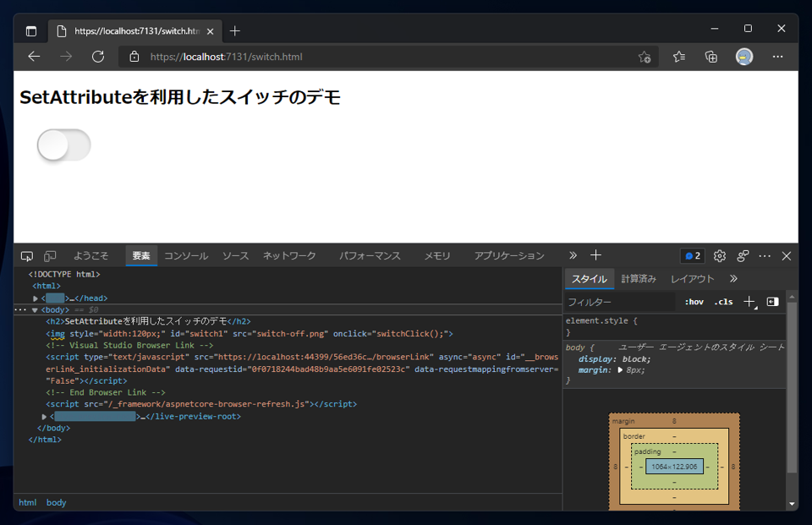Expand the collapsed head element node
The width and height of the screenshot is (812, 525).
tap(36, 298)
